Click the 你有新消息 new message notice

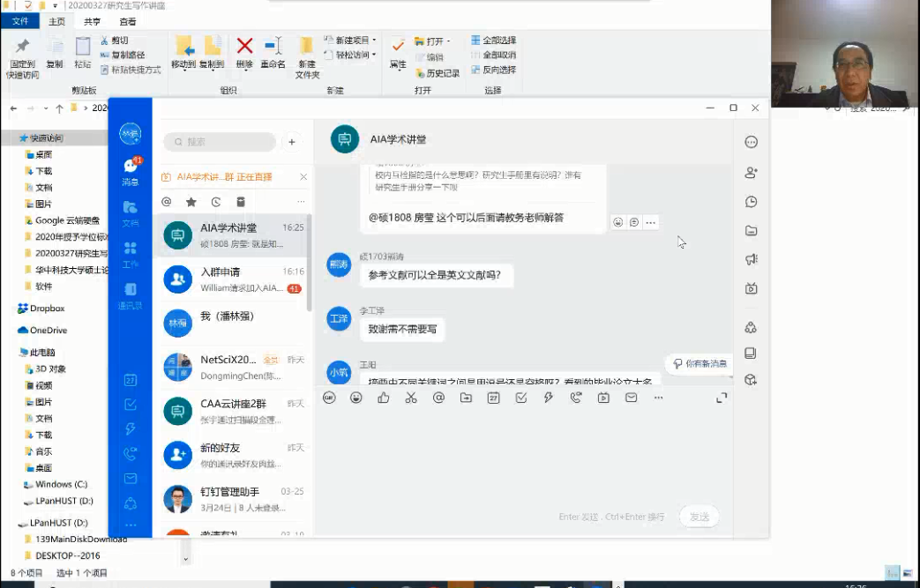click(x=699, y=363)
